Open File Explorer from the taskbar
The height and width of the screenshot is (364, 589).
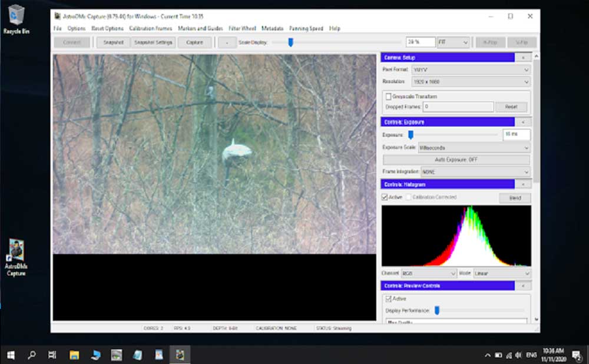click(x=74, y=355)
